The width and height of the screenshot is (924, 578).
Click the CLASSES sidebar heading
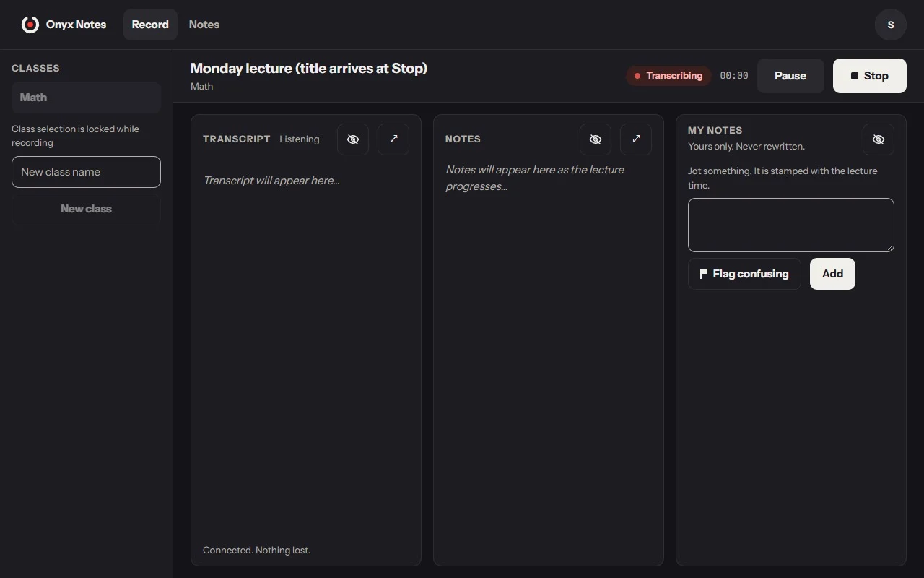click(x=35, y=68)
